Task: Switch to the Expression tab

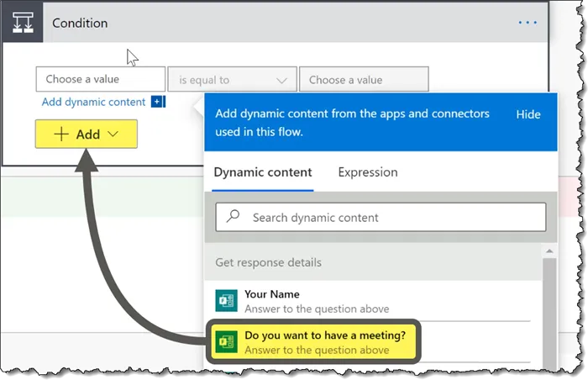Action: pyautogui.click(x=368, y=172)
